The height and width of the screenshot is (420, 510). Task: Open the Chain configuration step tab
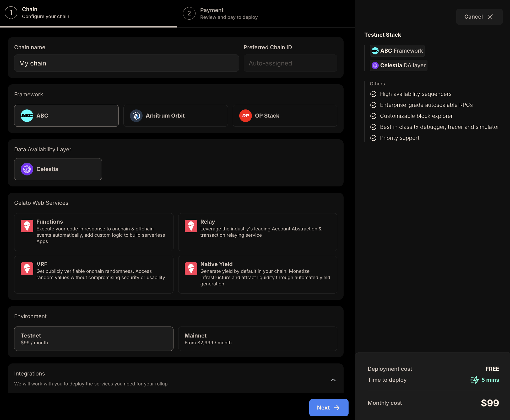click(x=88, y=13)
